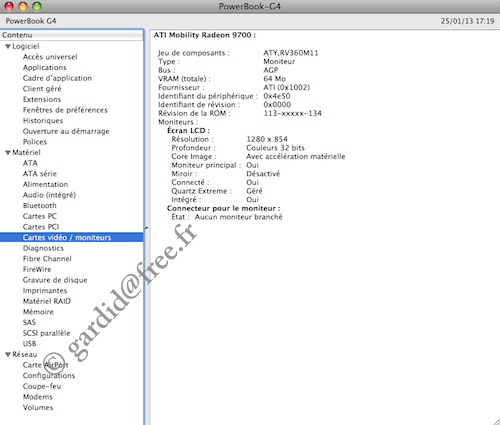
Task: Select Cartes PC in the list
Action: (x=40, y=216)
